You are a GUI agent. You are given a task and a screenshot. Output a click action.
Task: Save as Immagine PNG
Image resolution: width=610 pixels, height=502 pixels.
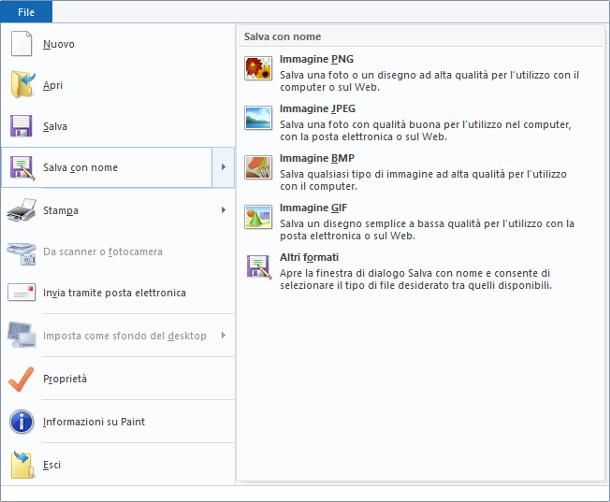click(420, 72)
